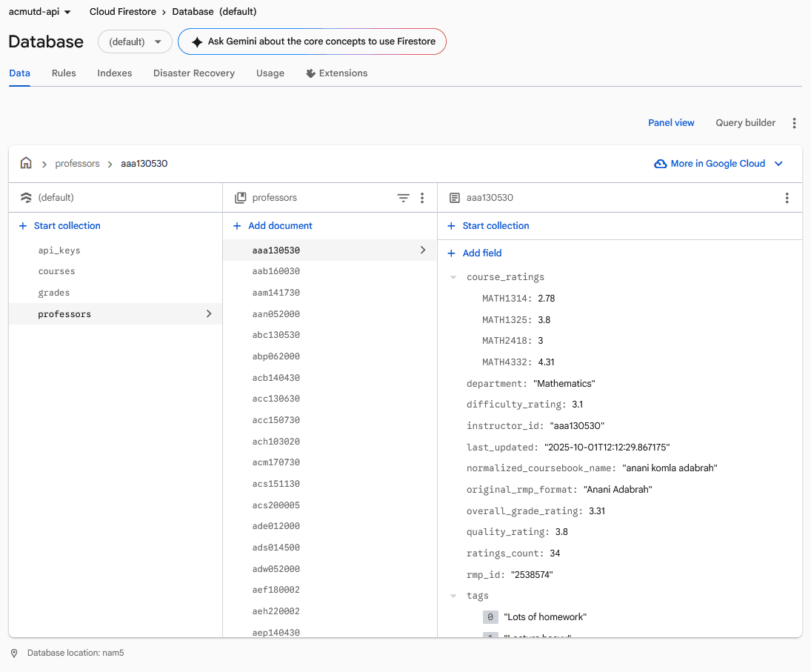The height and width of the screenshot is (672, 811).
Task: Open the filter icon for professors collection
Action: click(403, 198)
